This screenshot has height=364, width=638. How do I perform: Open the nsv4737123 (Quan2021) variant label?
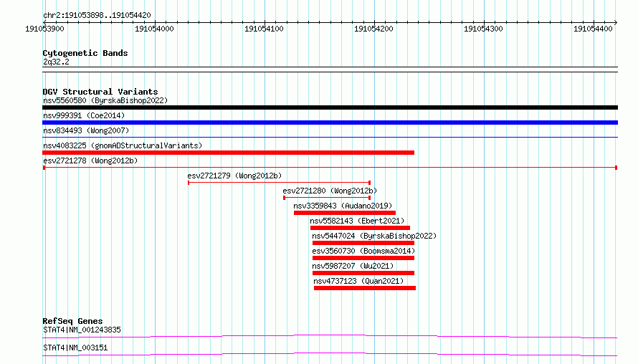(358, 281)
